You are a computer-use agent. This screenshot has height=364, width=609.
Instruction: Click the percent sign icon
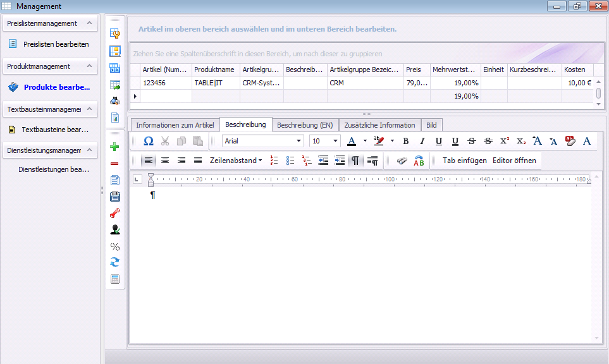click(x=115, y=246)
